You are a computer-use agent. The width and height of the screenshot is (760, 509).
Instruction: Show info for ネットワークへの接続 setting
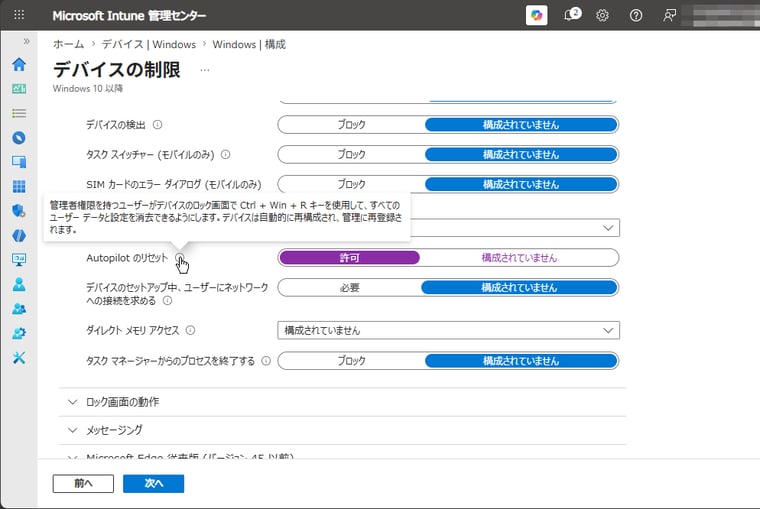pos(167,301)
